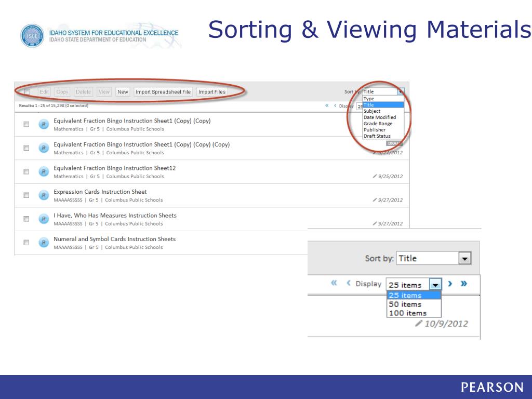Choose Grade Range in Sort by list
The width and height of the screenshot is (532, 399).
pyautogui.click(x=383, y=124)
